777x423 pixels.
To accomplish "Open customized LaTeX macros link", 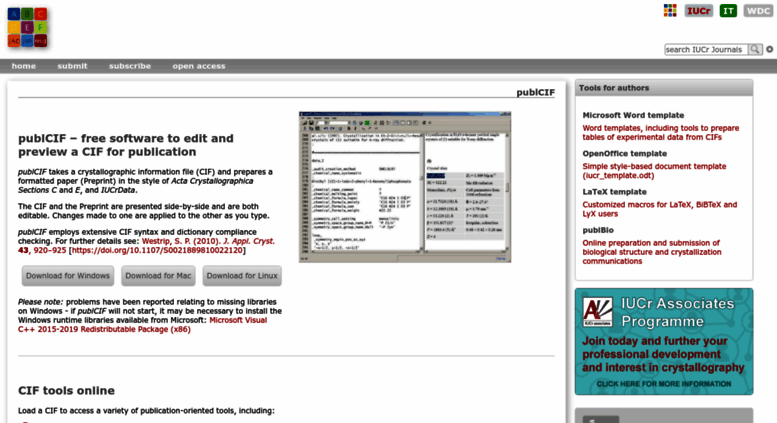I will [x=660, y=209].
